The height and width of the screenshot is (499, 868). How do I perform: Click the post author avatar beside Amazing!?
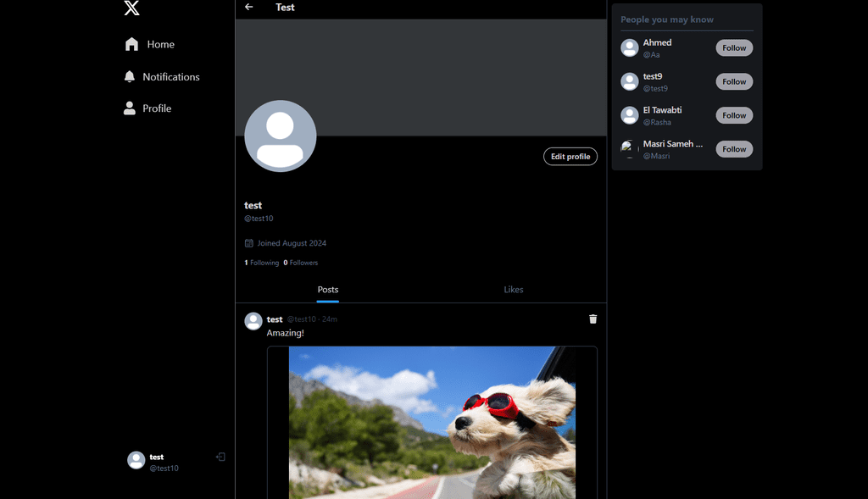[253, 321]
